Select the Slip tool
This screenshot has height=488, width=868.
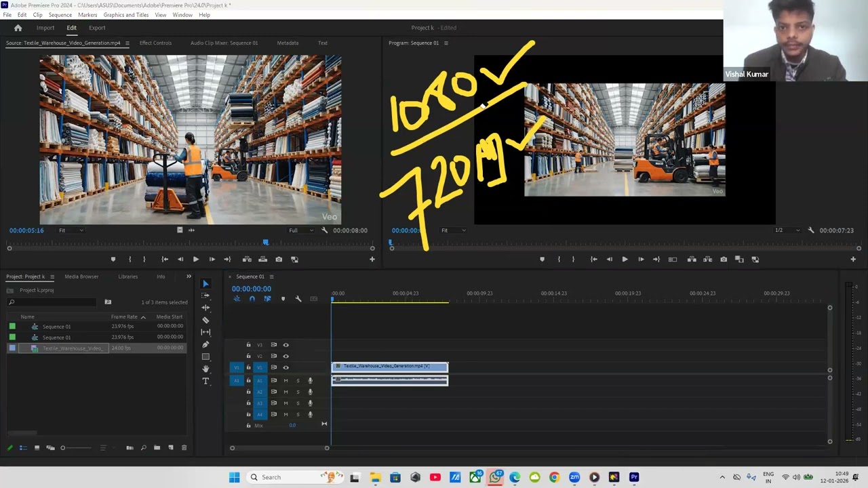coord(206,332)
